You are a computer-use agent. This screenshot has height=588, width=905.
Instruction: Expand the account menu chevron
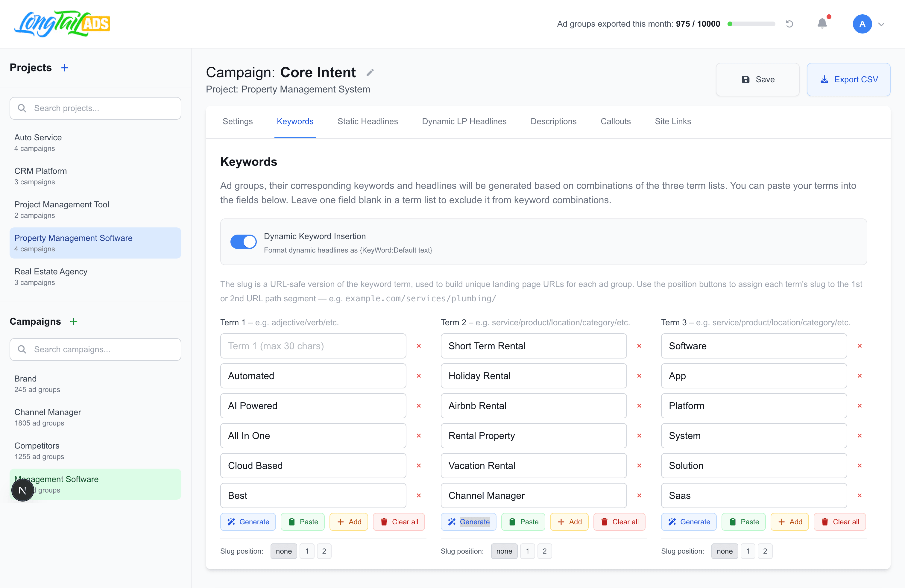pyautogui.click(x=881, y=24)
